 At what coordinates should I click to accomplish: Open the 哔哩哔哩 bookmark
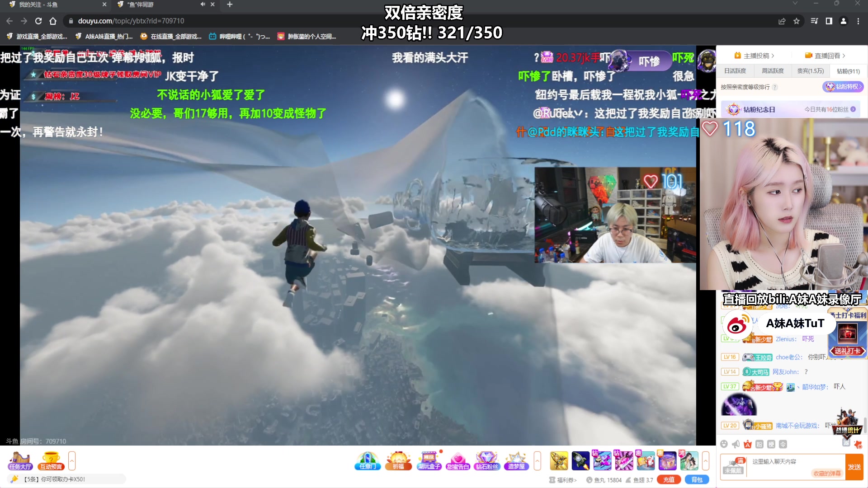tap(240, 37)
